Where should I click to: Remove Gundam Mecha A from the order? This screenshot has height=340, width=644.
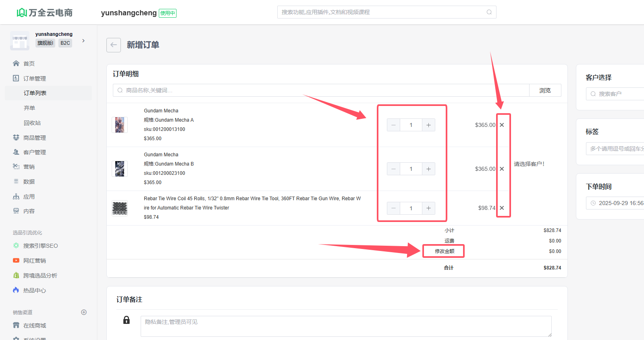[502, 125]
